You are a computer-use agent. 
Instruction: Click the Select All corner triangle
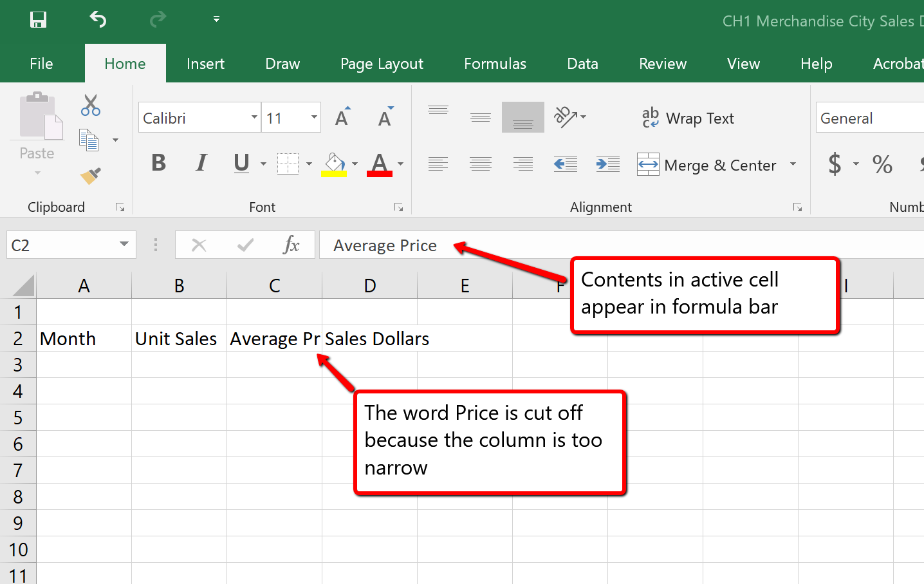click(x=23, y=285)
